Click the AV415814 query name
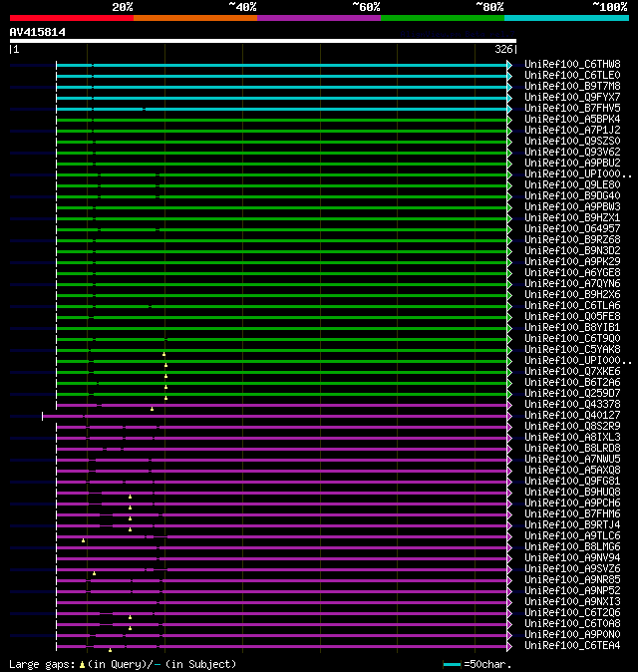This screenshot has width=638, height=672. [38, 32]
